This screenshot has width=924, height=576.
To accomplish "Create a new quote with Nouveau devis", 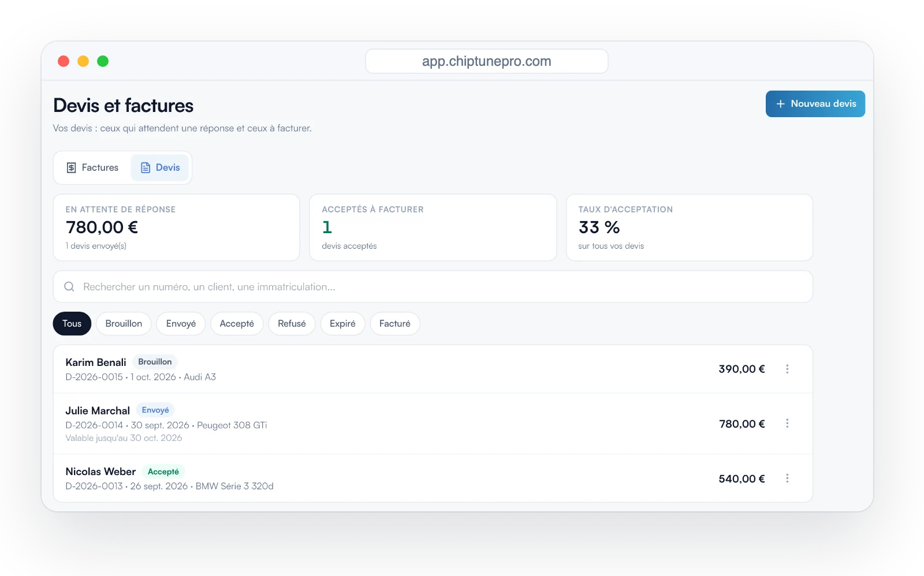I will click(815, 104).
